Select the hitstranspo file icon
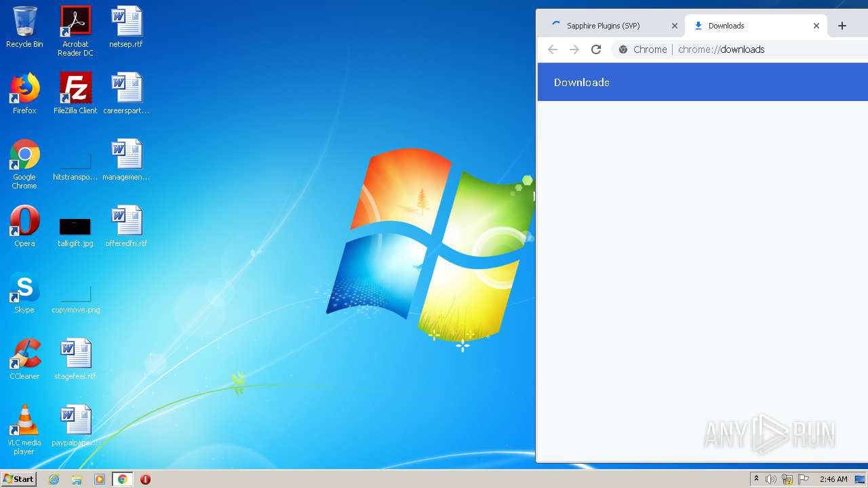Image resolution: width=868 pixels, height=488 pixels. click(75, 165)
